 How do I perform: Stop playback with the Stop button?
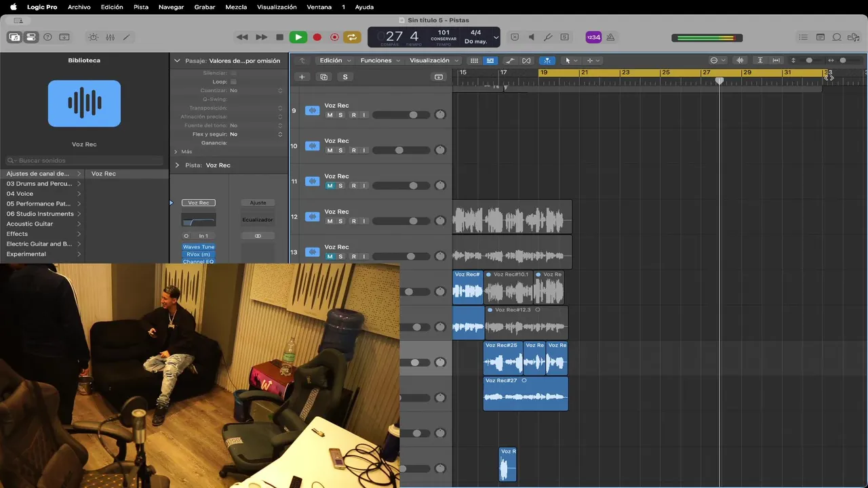pyautogui.click(x=279, y=37)
